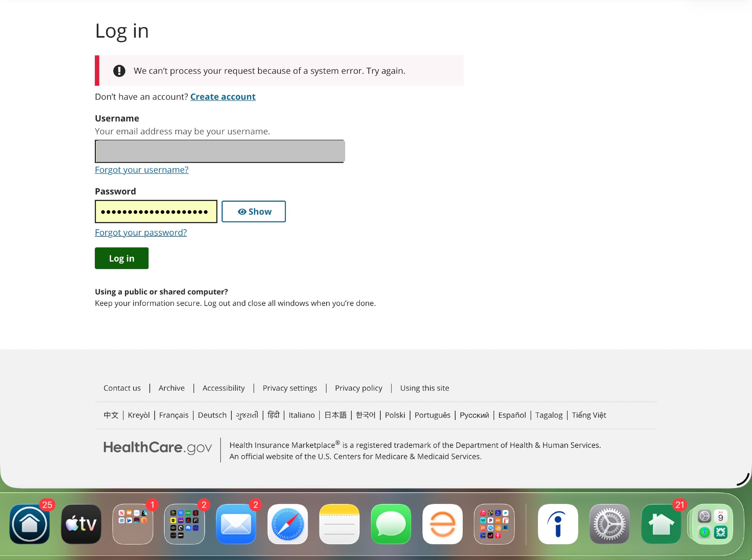
Task: Switch language to Español
Action: tap(512, 415)
